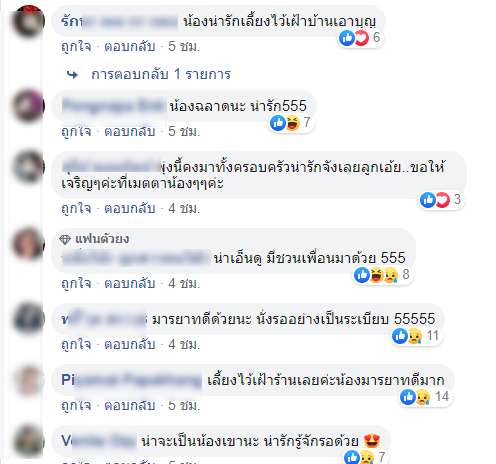Click the top fan diamond badge icon
The width and height of the screenshot is (496, 464).
[65, 239]
